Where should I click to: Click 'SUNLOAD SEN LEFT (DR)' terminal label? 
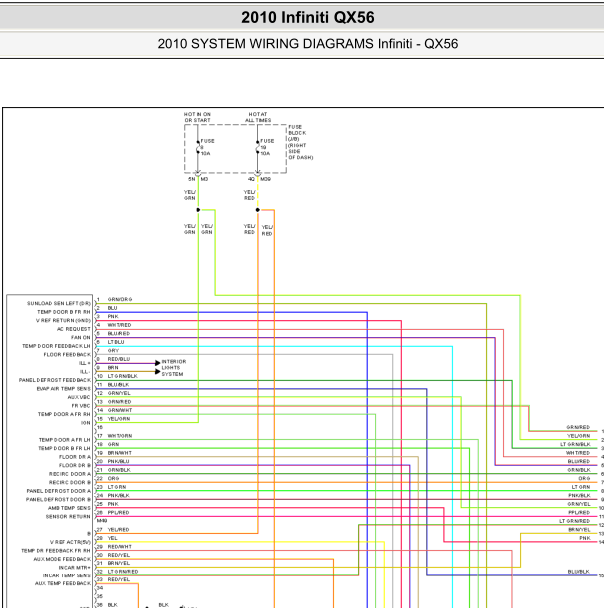click(x=59, y=303)
